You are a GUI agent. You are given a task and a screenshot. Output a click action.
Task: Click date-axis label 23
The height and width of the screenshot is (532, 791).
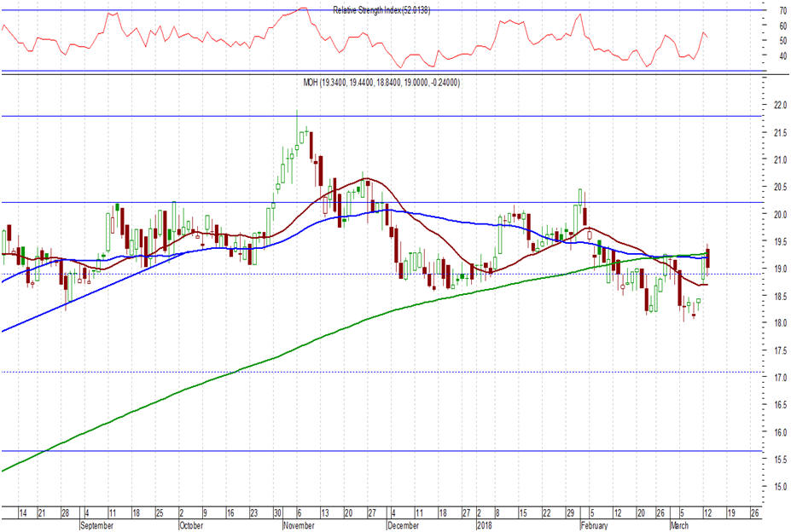253,513
